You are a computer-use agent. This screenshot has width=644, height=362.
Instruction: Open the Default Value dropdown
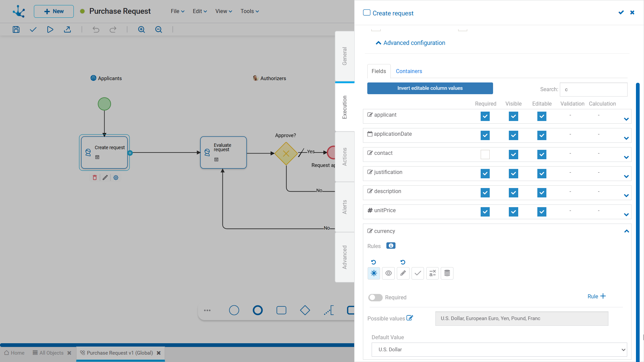point(499,350)
